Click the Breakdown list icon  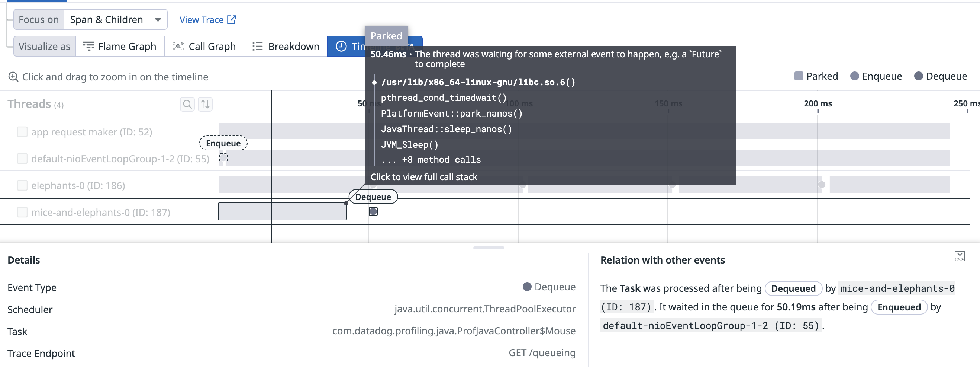pos(258,46)
